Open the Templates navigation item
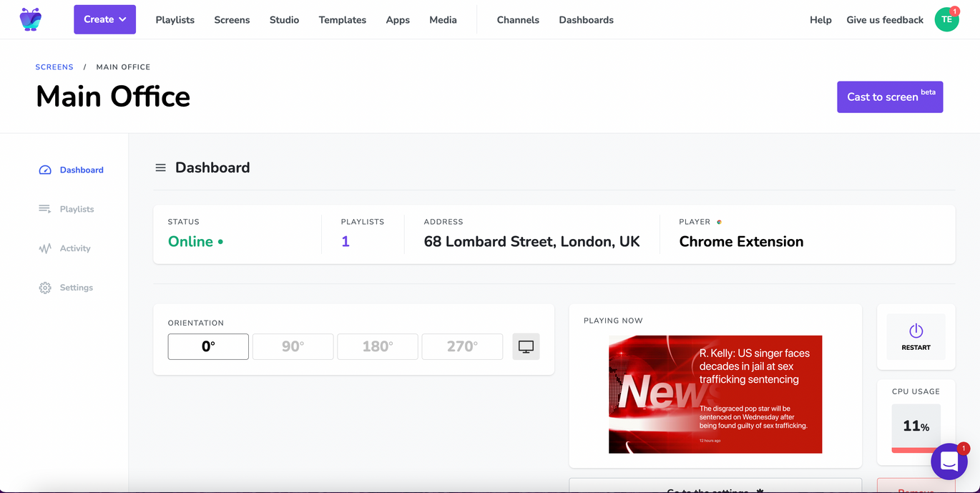The width and height of the screenshot is (980, 493). [342, 20]
